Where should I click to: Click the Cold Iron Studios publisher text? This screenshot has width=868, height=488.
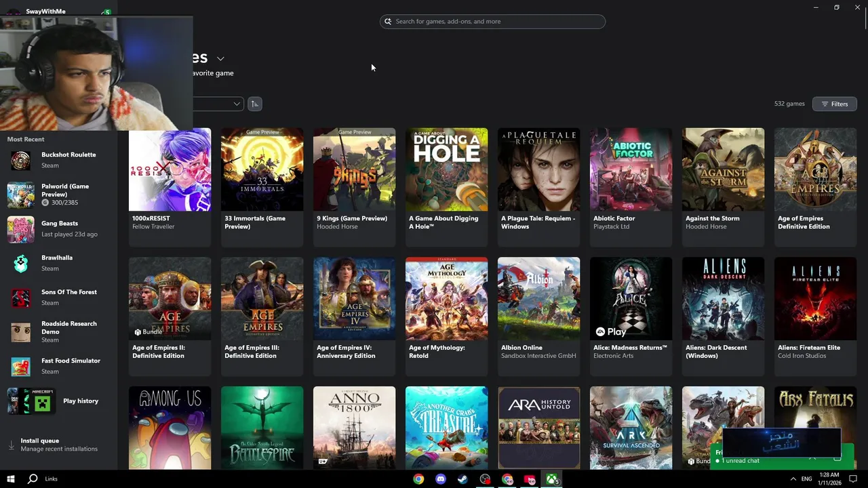tap(802, 356)
